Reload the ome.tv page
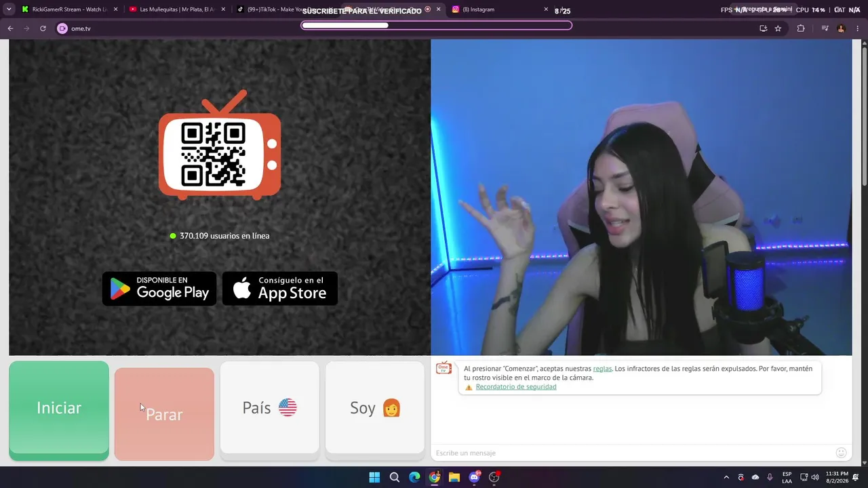Image resolution: width=868 pixels, height=488 pixels. coord(43,28)
